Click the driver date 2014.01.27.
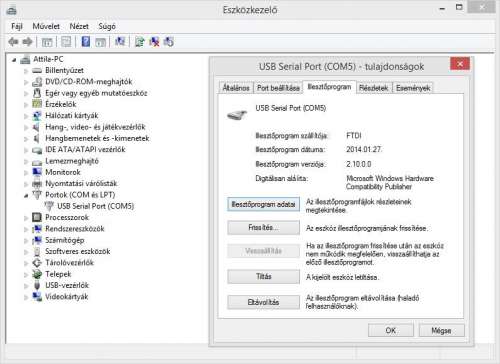500x364 pixels. click(x=364, y=149)
